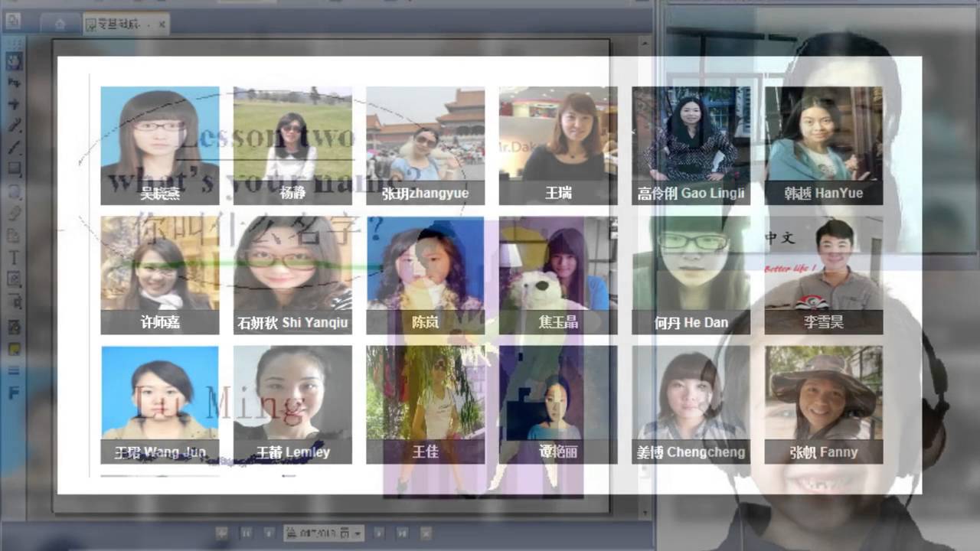Select the photo labeled 王珺 Wang Jun

pos(160,405)
